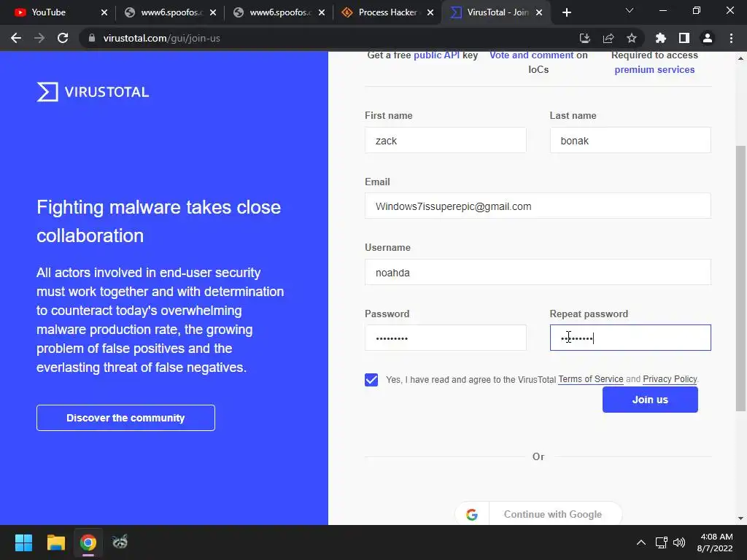The width and height of the screenshot is (747, 560).
Task: Reload the current page
Action: pos(63,38)
